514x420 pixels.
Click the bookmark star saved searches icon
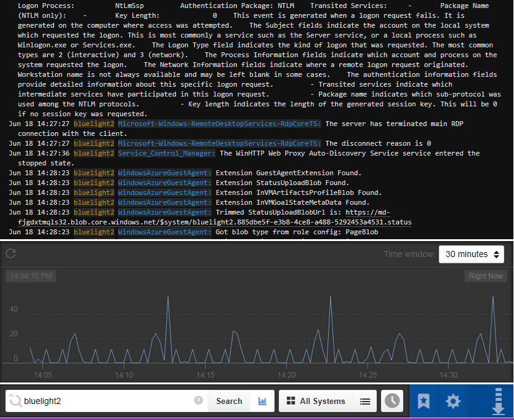click(424, 401)
